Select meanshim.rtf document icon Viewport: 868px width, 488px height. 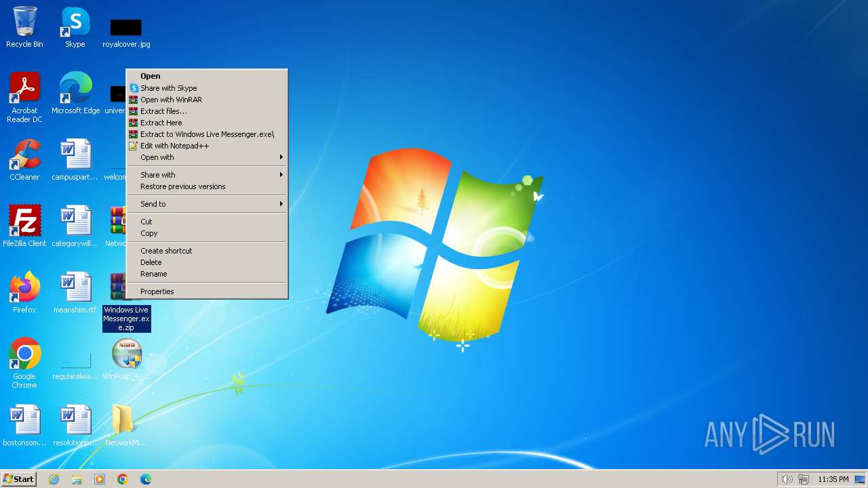coord(75,293)
